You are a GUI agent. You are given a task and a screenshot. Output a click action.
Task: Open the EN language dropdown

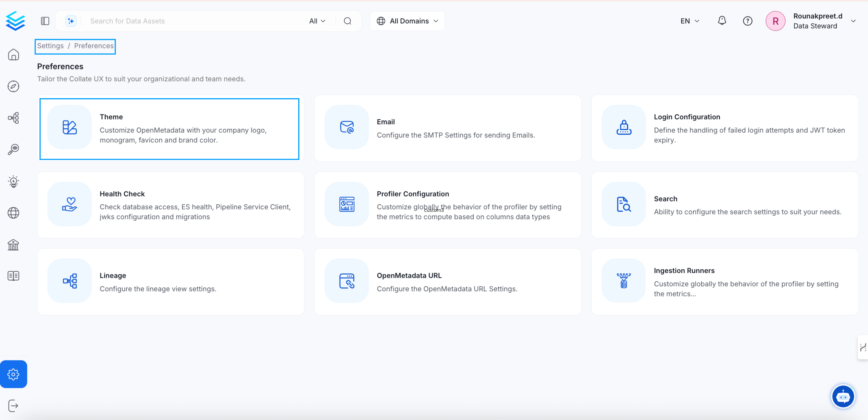point(689,21)
